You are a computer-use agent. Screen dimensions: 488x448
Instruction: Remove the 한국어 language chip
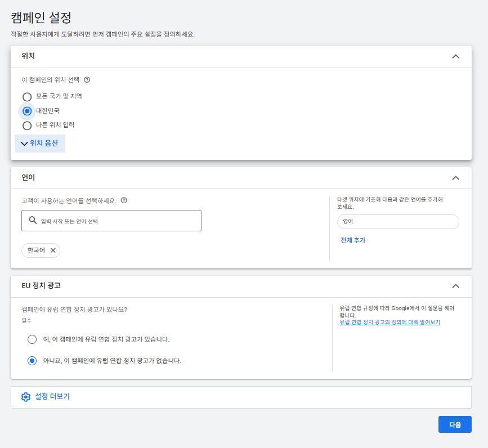click(53, 250)
